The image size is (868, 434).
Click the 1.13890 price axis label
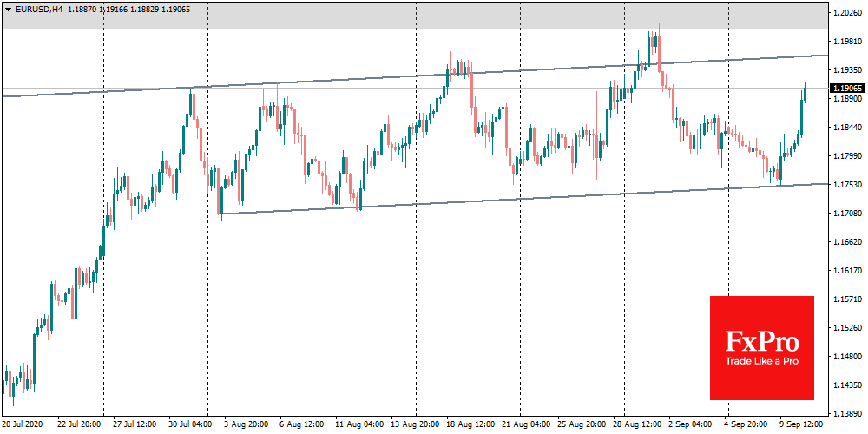click(847, 414)
